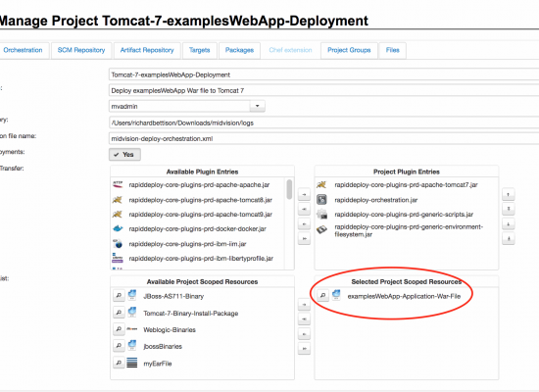Inspect the JBoss-AS711-Binary resource magnifier
539x392 pixels.
119,295
